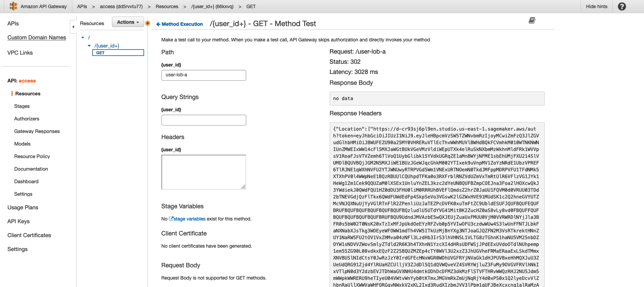Open access (dd5rvvtu77) breadcrumb
The width and height of the screenshot is (644, 287).
coord(121,6)
